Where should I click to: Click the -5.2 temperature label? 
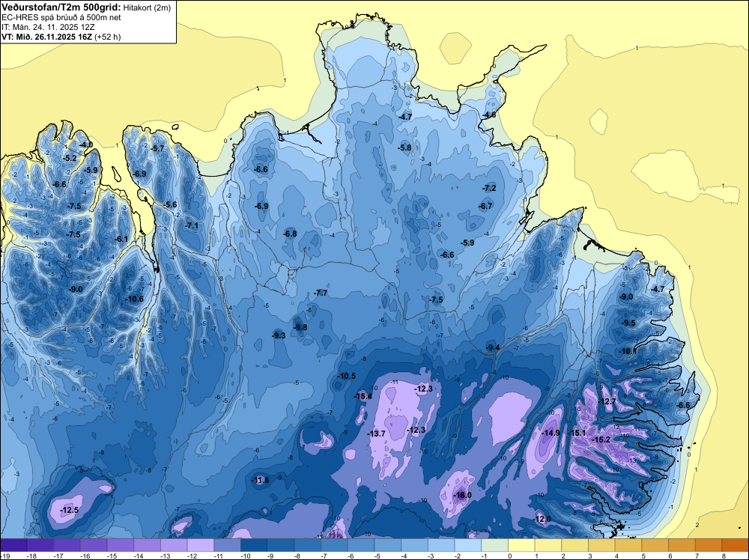[70, 158]
